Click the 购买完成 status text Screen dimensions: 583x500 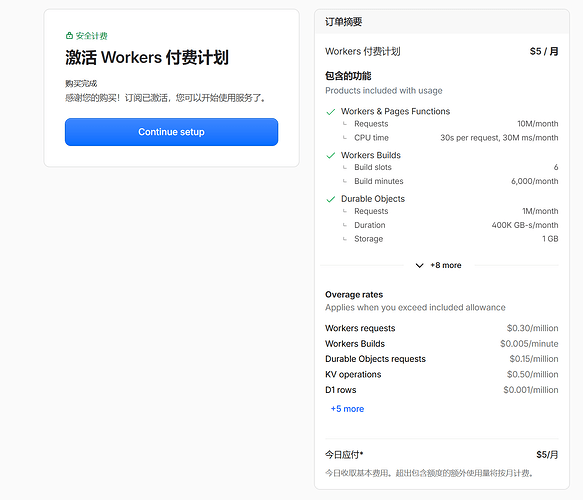pyautogui.click(x=81, y=83)
